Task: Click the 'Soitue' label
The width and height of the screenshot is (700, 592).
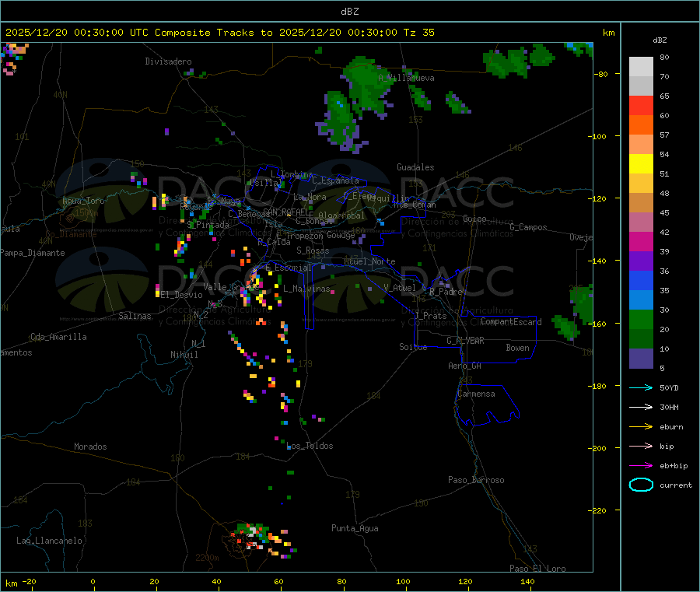Action: tap(413, 347)
